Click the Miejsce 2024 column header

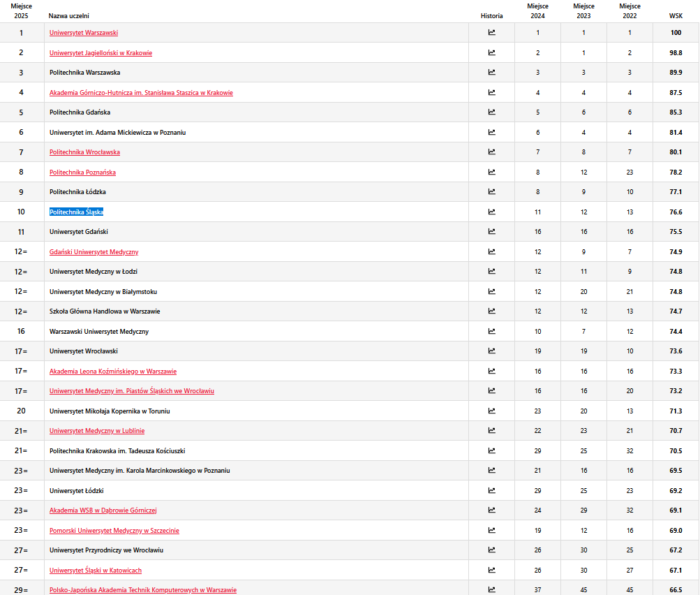537,11
